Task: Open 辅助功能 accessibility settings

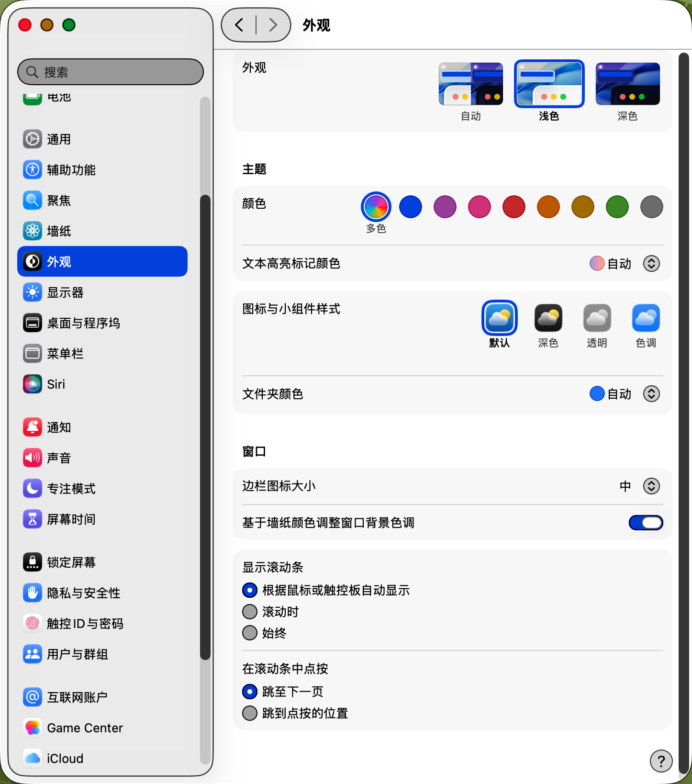Action: click(x=71, y=170)
